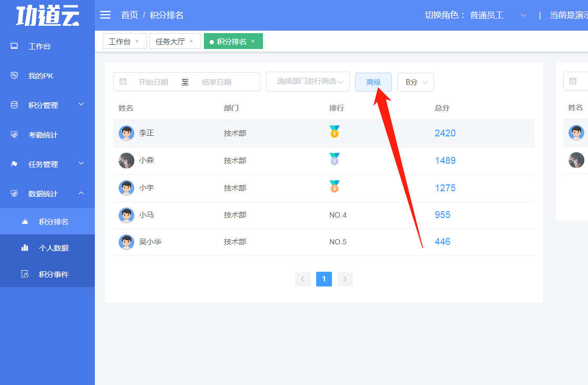This screenshot has width=588, height=385.
Task: Collapse the 数据统计 sidebar menu
Action: 47,193
